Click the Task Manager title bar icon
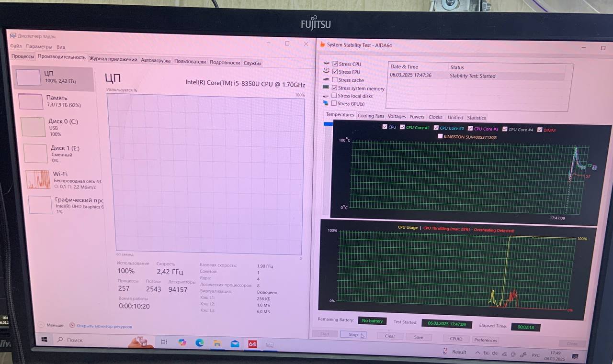The image size is (613, 364). (x=13, y=36)
